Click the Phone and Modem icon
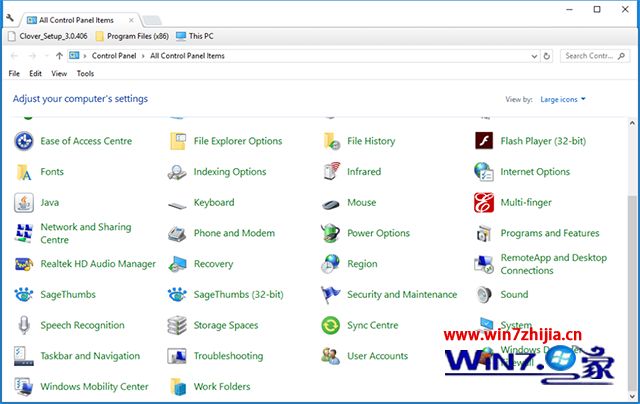The height and width of the screenshot is (404, 640). click(177, 233)
